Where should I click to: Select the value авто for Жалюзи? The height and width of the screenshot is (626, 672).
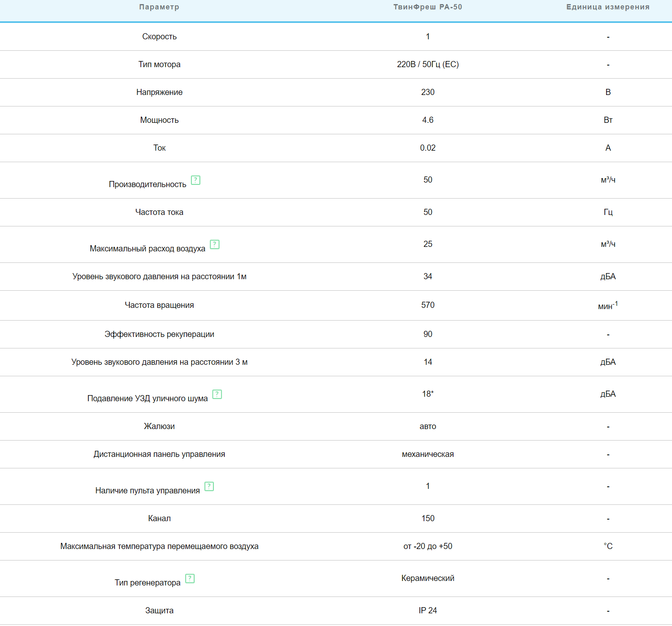[x=428, y=426]
